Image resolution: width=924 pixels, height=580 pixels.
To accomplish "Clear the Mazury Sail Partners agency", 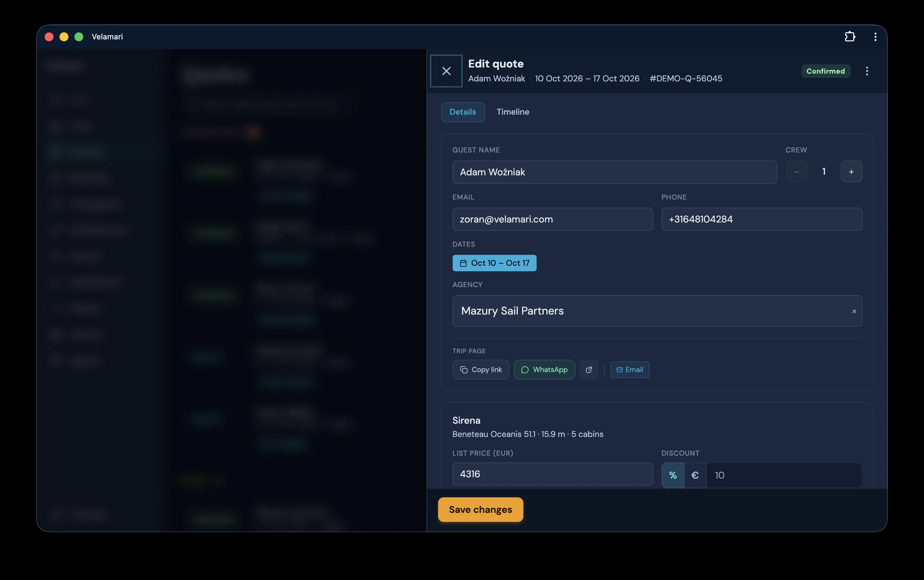I will pos(854,311).
